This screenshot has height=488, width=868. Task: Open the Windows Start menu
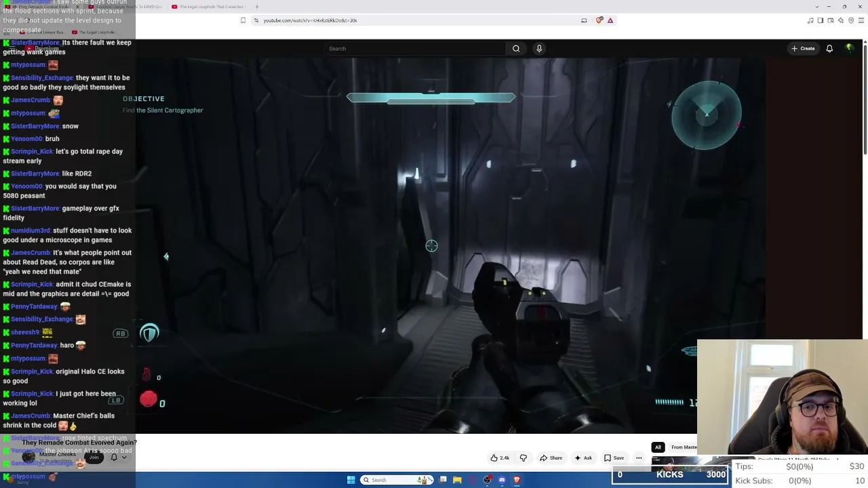(x=351, y=480)
